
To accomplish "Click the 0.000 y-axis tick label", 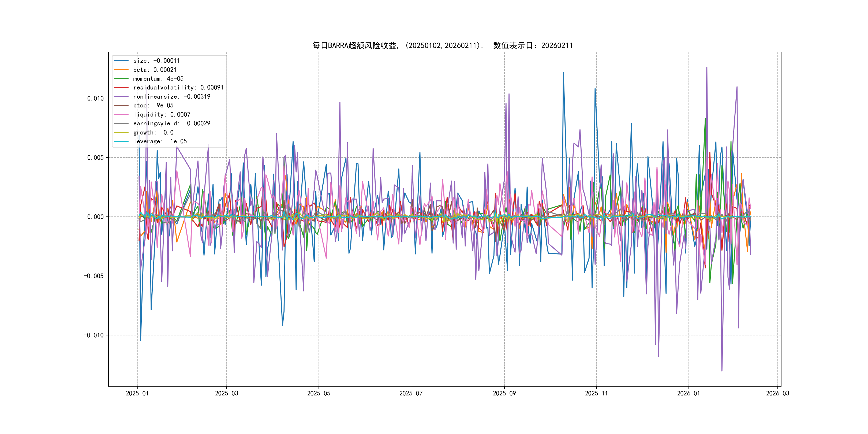I will click(95, 217).
